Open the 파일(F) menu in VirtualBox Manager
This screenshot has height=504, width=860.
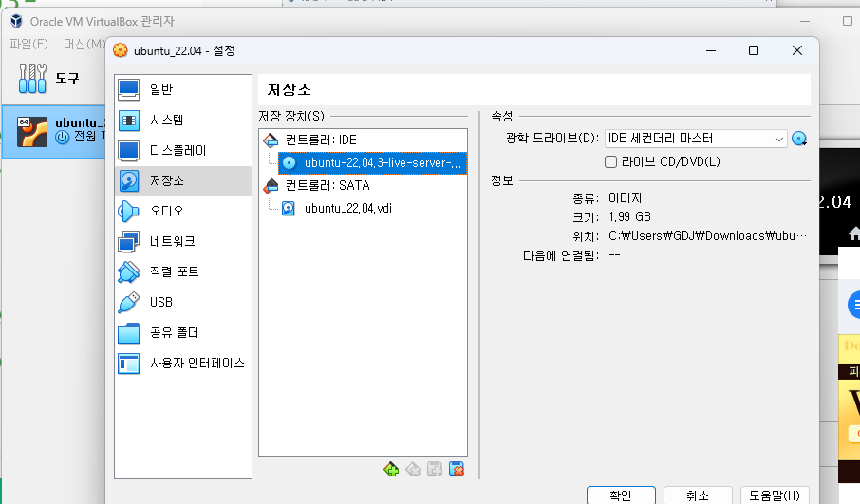(29, 44)
